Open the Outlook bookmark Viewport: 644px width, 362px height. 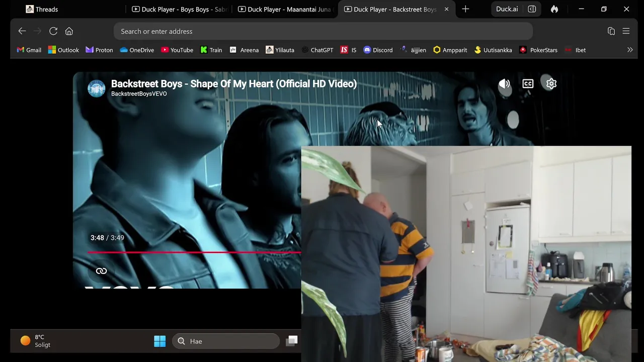click(x=63, y=50)
